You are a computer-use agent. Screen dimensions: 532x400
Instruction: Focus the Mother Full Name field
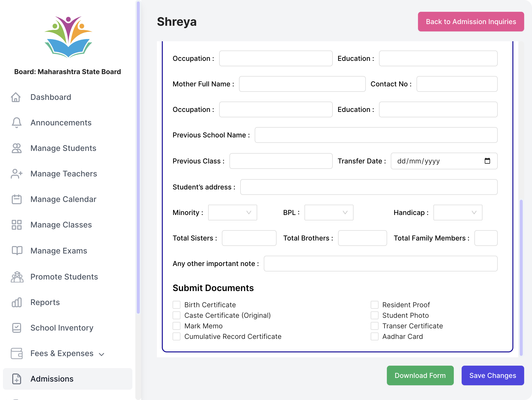pyautogui.click(x=302, y=84)
